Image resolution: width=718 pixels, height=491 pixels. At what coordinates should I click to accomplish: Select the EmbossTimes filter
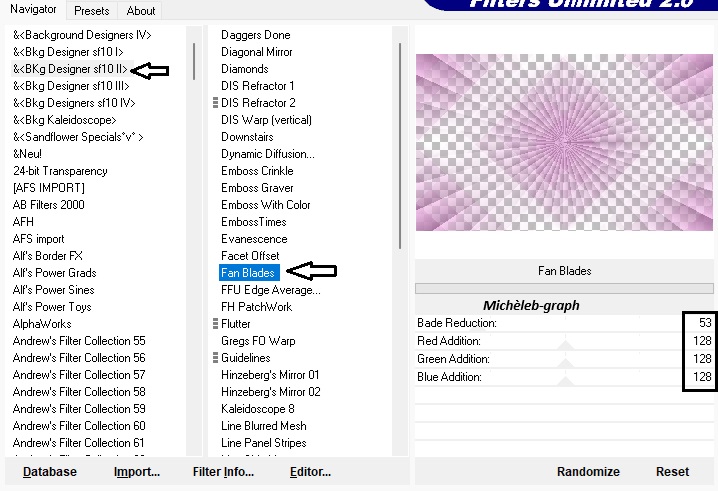click(254, 222)
